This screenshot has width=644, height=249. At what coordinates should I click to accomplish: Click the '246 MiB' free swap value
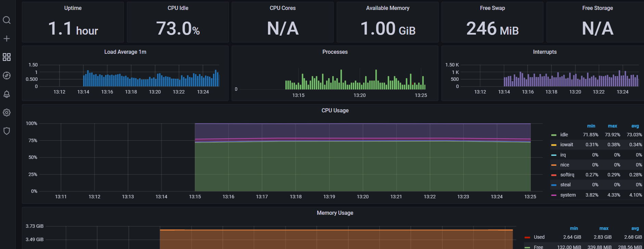tap(492, 28)
